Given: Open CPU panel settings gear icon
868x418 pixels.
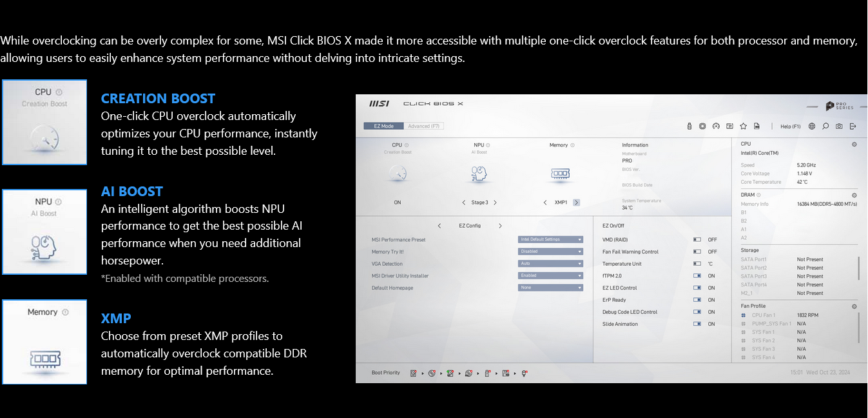Looking at the screenshot, I should tap(854, 144).
